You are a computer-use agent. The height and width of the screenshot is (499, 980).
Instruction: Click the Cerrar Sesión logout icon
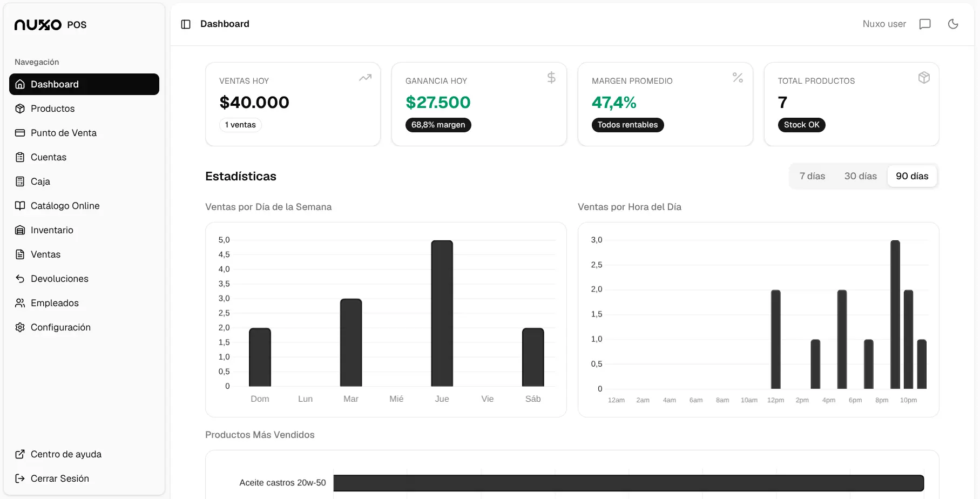20,478
